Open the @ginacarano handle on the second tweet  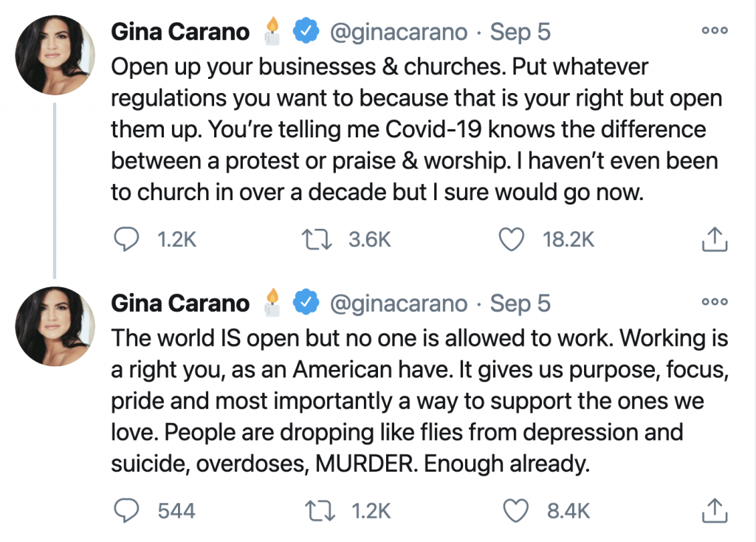tap(399, 303)
